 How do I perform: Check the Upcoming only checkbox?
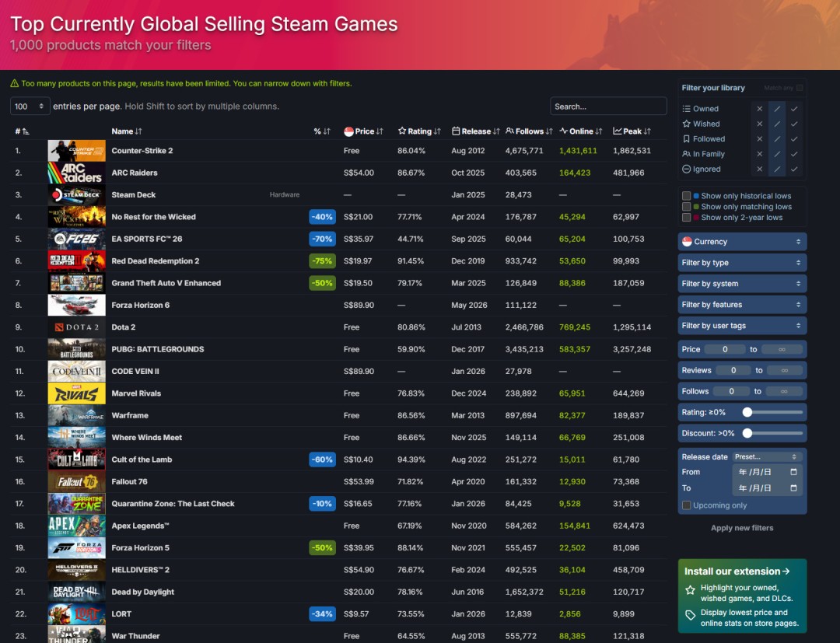tap(687, 505)
